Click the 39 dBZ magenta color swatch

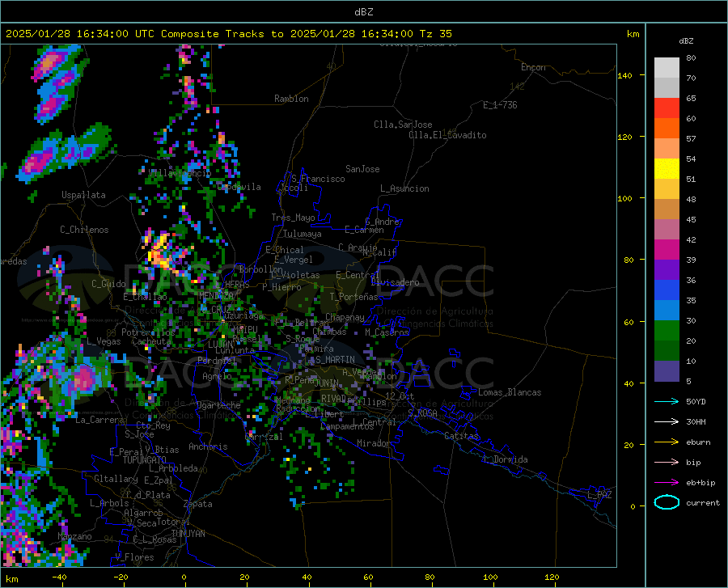[x=667, y=250]
